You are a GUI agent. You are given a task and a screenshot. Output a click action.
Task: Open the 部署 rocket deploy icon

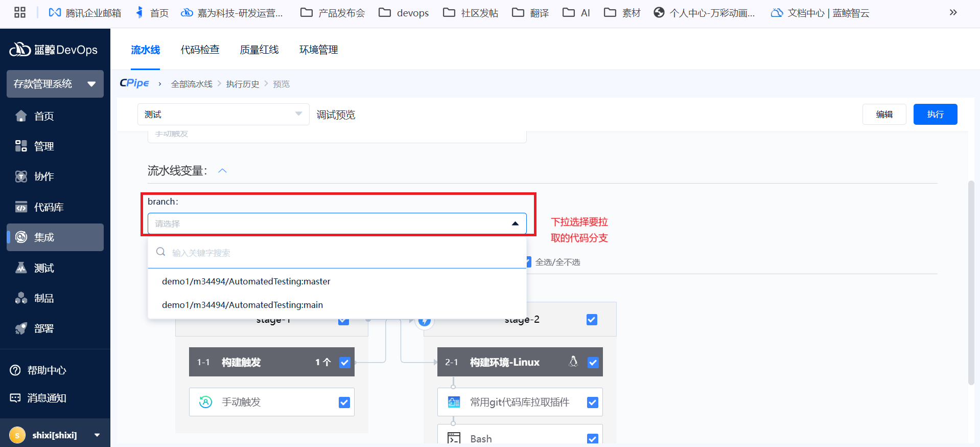click(21, 328)
